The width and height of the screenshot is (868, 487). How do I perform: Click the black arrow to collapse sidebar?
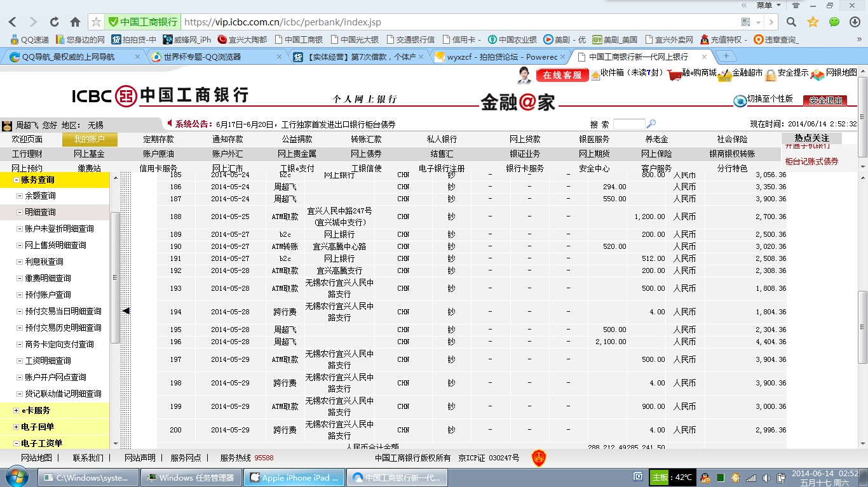click(x=126, y=311)
